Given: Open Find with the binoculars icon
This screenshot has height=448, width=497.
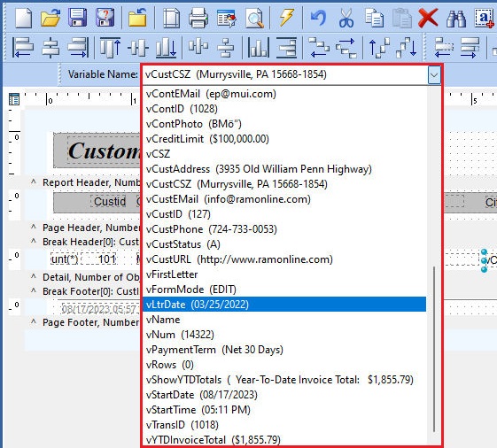Looking at the screenshot, I should [x=456, y=18].
